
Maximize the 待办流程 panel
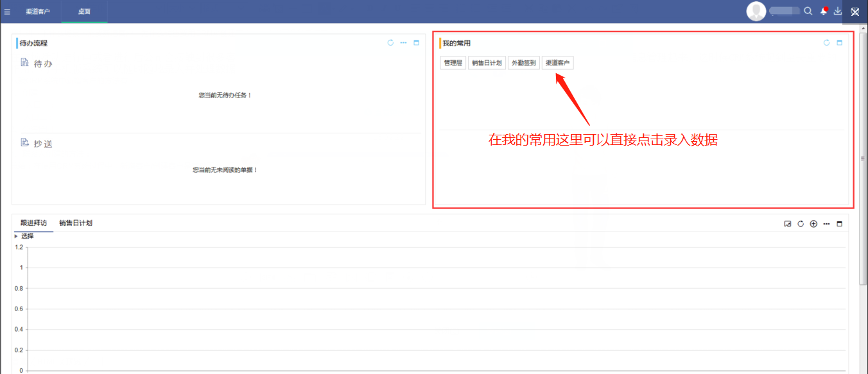click(416, 42)
